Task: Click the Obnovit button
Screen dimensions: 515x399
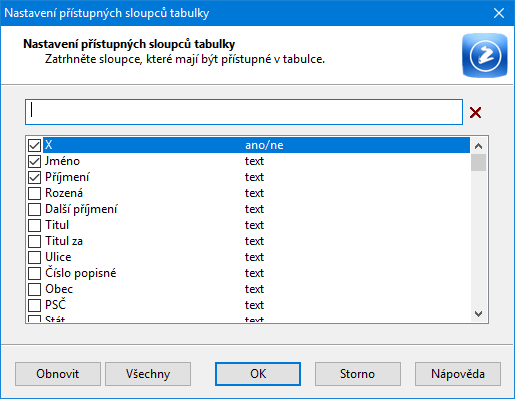Action: click(58, 374)
